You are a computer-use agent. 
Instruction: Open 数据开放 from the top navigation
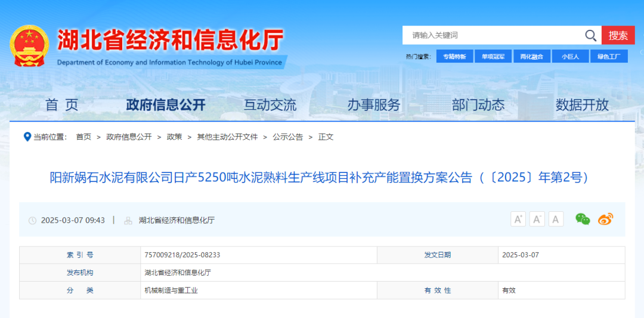582,105
